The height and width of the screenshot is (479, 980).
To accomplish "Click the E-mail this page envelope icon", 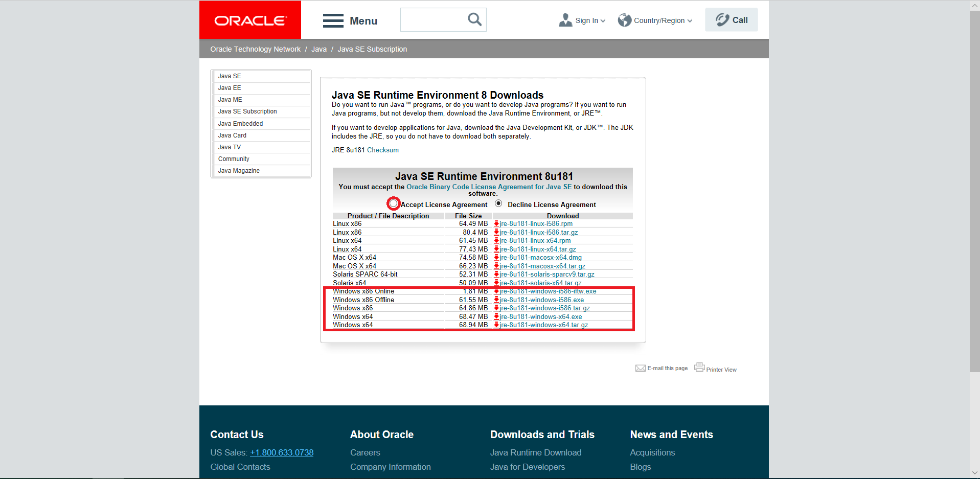I will click(641, 368).
